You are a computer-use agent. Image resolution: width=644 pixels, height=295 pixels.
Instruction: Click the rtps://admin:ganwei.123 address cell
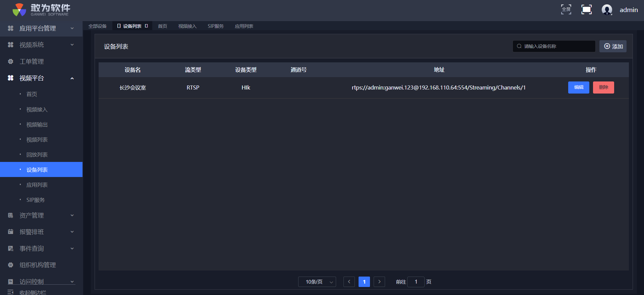[439, 87]
